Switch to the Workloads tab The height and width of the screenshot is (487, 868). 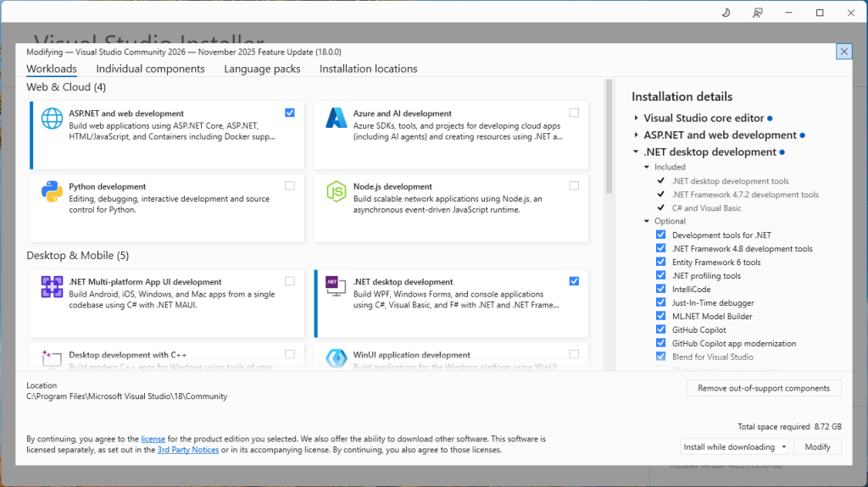pos(52,69)
